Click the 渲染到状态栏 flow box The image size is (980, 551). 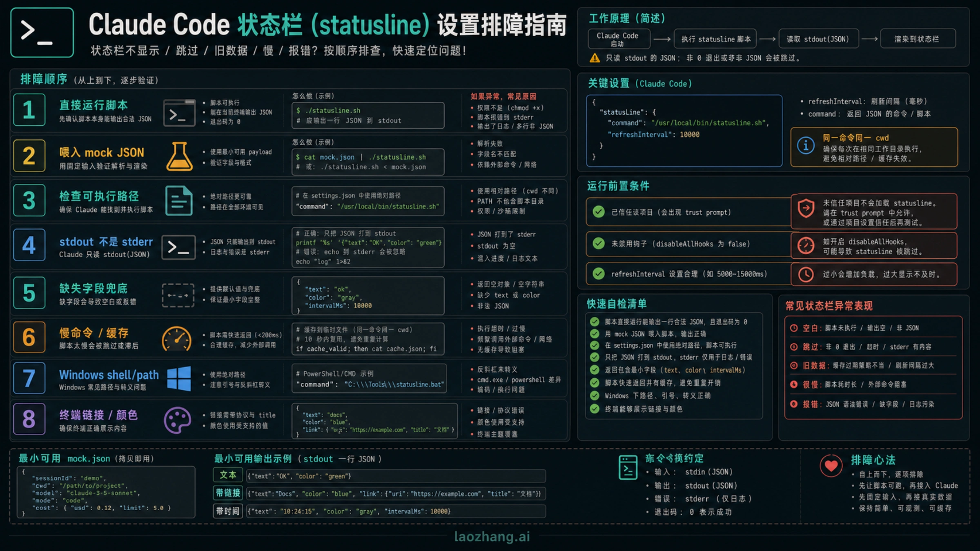(x=918, y=39)
